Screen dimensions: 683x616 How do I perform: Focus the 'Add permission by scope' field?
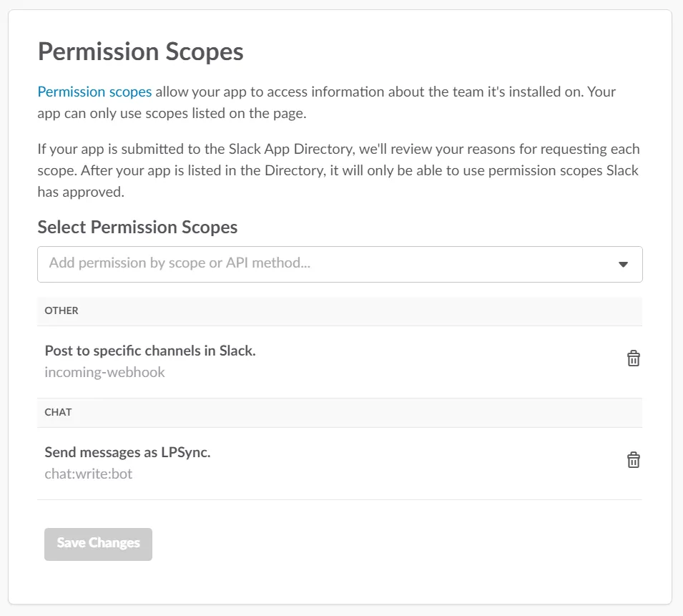coord(322,264)
